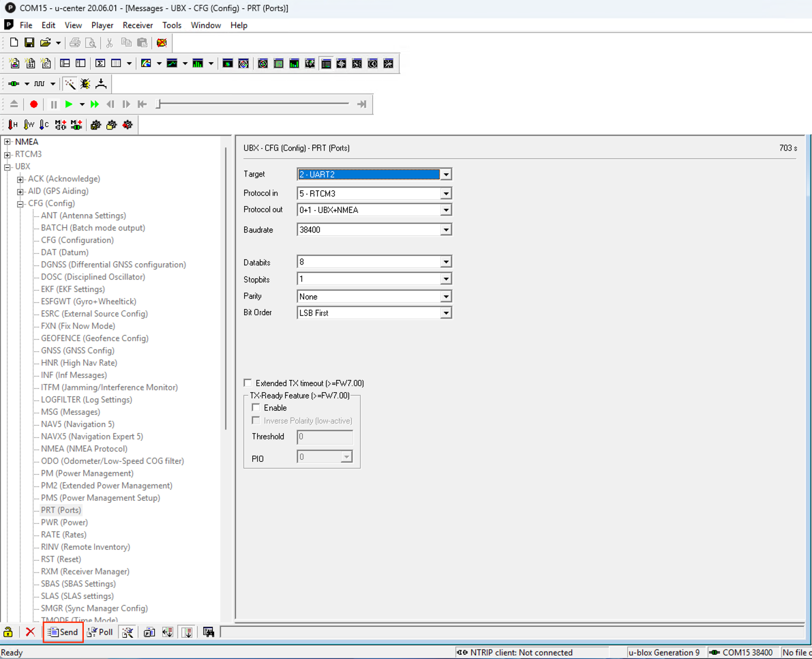This screenshot has height=659, width=812.
Task: Check the TX-Ready Feature Enable box
Action: [x=256, y=408]
